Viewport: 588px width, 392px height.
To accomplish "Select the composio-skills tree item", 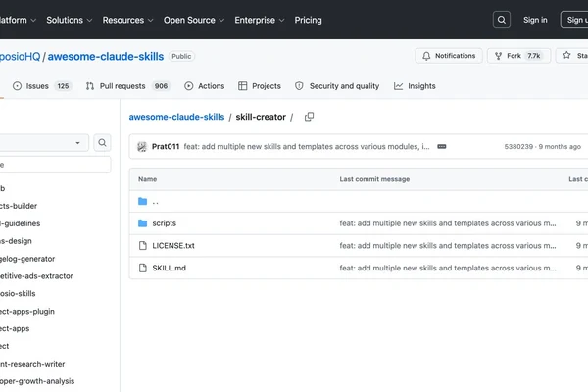I will coord(18,294).
